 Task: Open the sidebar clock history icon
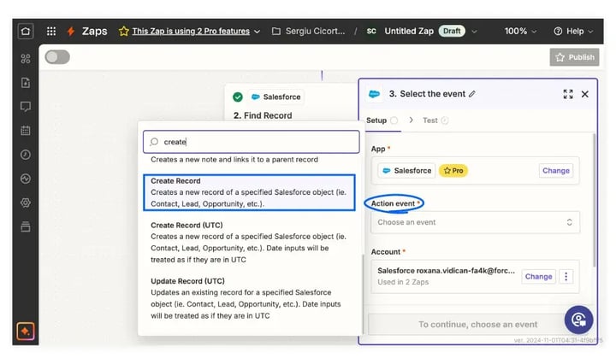point(26,155)
